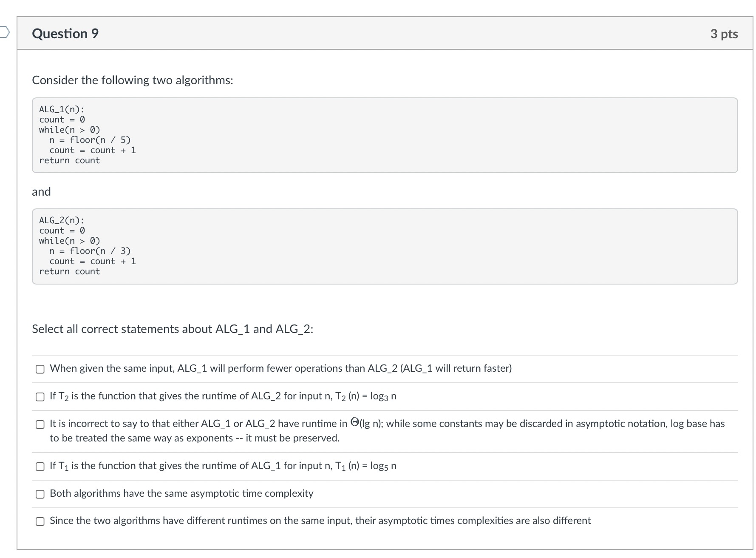Viewport: 756px width, 558px height.
Task: Tick the 'Since the two algorithms have different runtimes' checkbox
Action: coord(40,521)
